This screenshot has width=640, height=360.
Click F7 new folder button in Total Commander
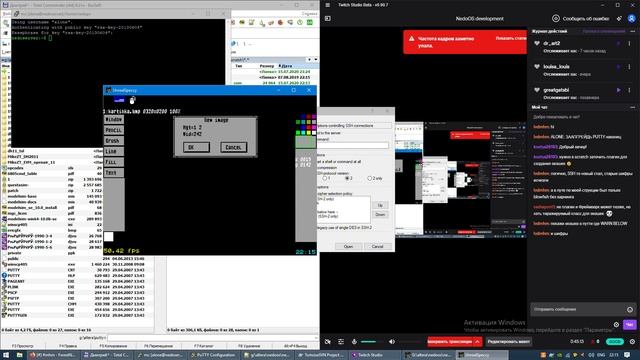204,346
